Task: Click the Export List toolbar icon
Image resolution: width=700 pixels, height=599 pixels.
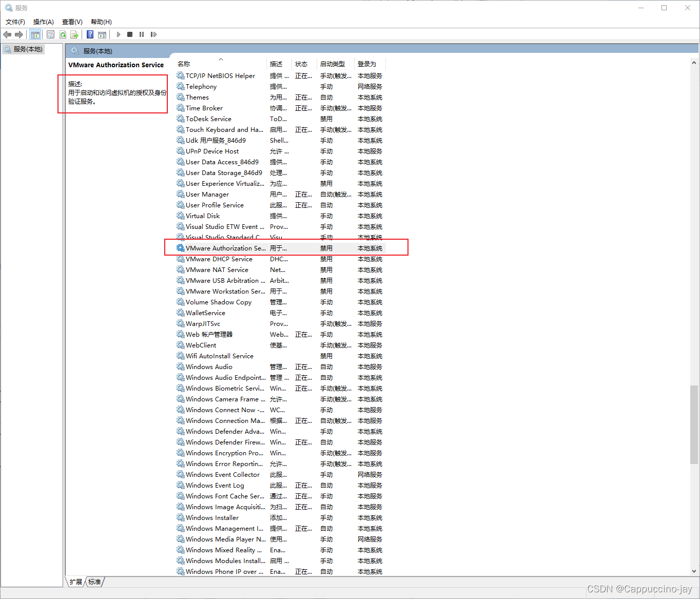Action: point(74,34)
